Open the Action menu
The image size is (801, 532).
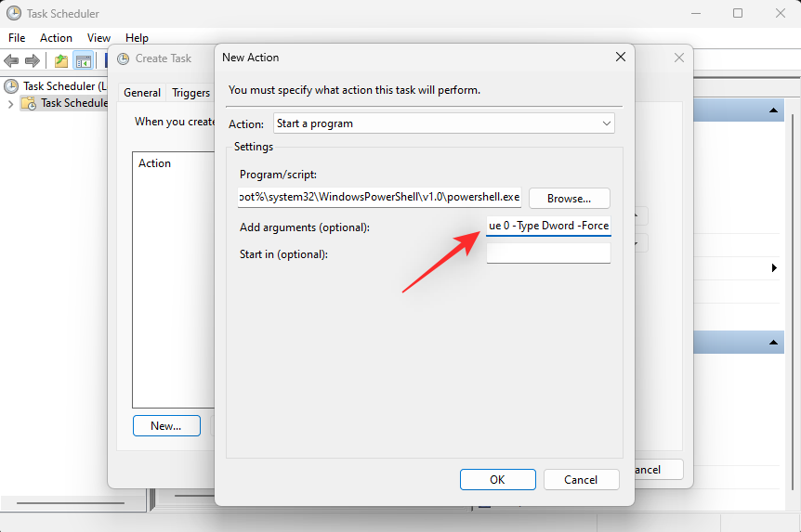(56, 38)
